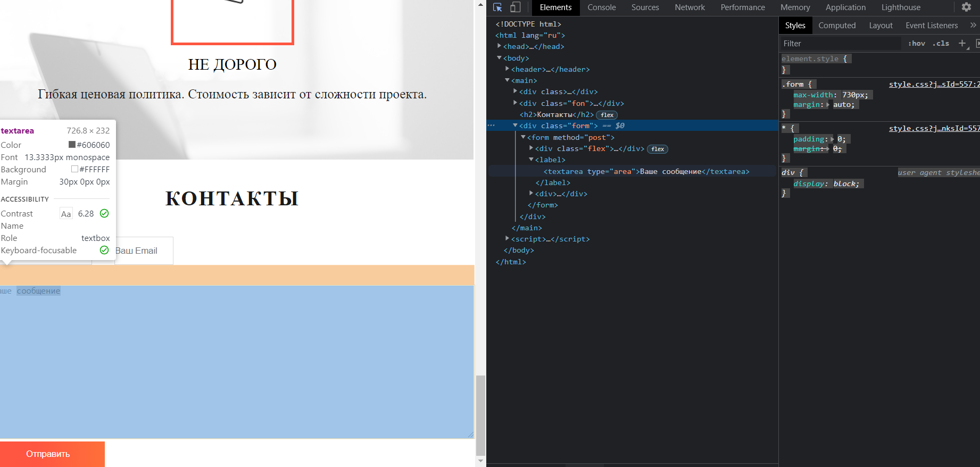Click the element.style rule block
Screen dimensions: 980x467
[816, 64]
